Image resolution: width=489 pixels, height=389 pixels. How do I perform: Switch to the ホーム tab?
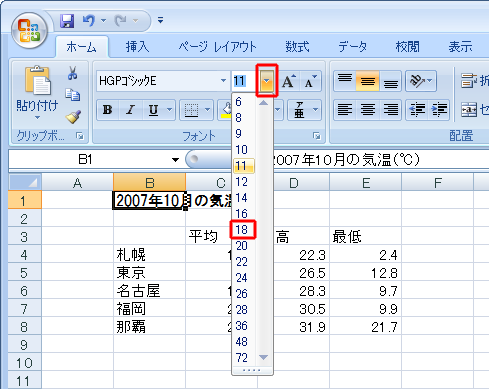click(81, 47)
